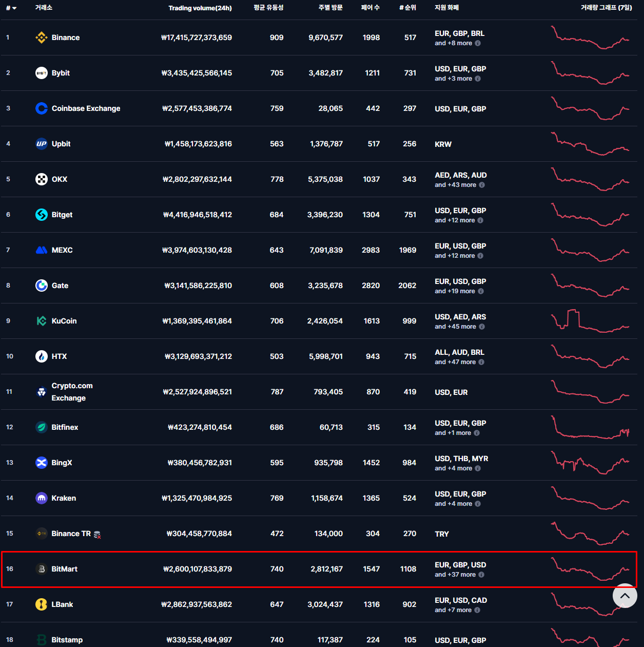Click the Kraken exchange logo
Viewport: 644px width, 647px height.
[42, 498]
